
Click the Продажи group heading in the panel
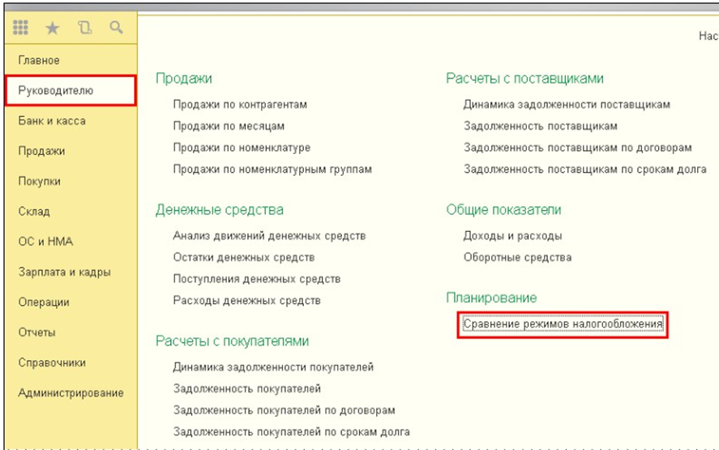184,78
